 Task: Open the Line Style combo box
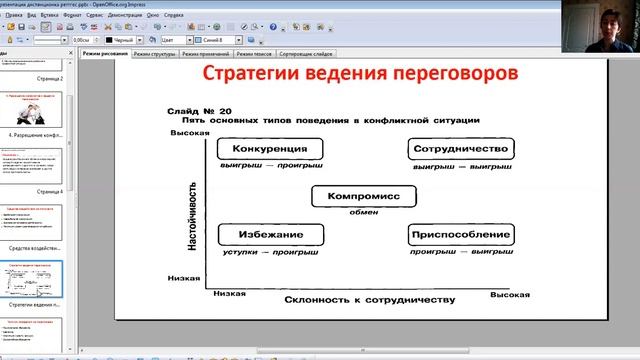click(50, 40)
